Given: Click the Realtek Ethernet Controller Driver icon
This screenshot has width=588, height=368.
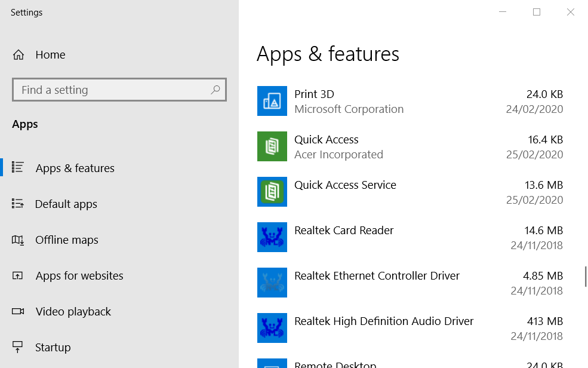Looking at the screenshot, I should tap(272, 283).
